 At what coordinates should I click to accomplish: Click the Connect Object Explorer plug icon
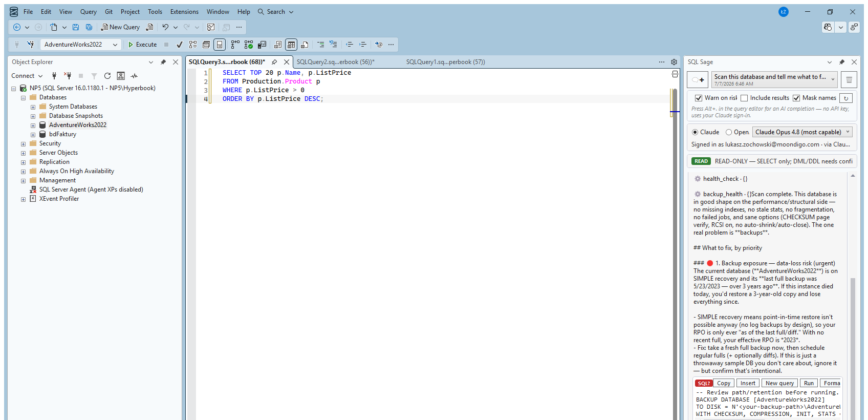tap(54, 76)
